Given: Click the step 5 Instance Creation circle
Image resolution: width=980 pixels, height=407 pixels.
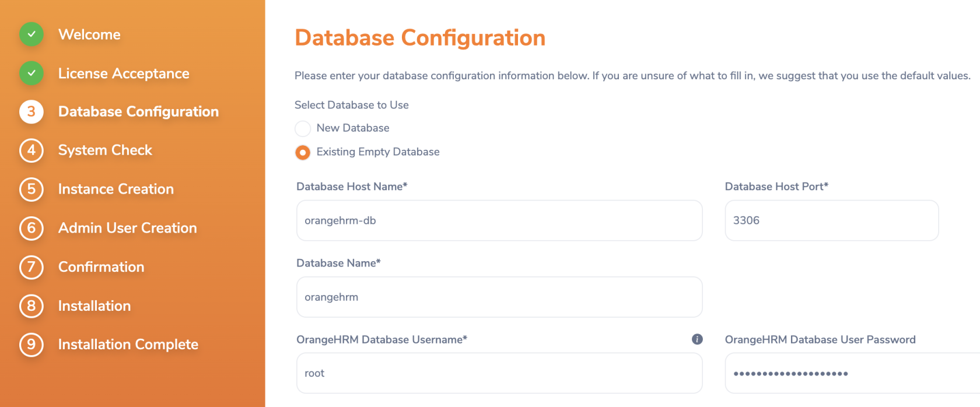Looking at the screenshot, I should click(x=32, y=189).
